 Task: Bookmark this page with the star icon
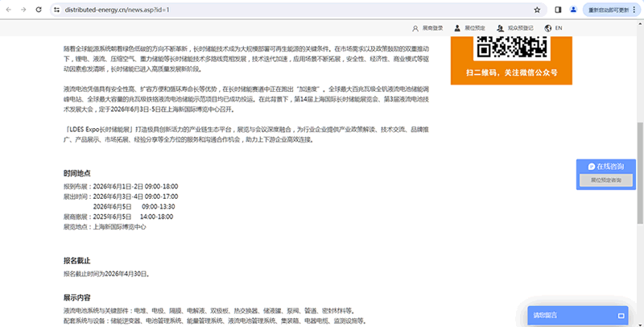click(x=537, y=10)
